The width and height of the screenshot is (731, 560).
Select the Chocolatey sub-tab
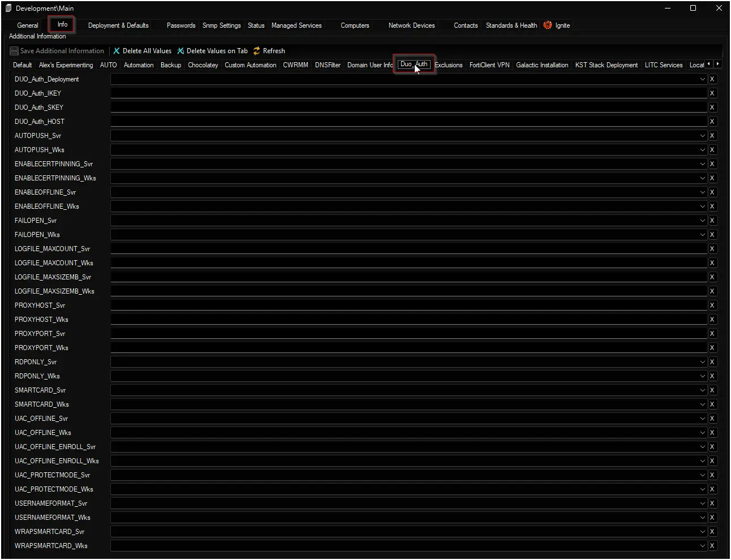(203, 65)
